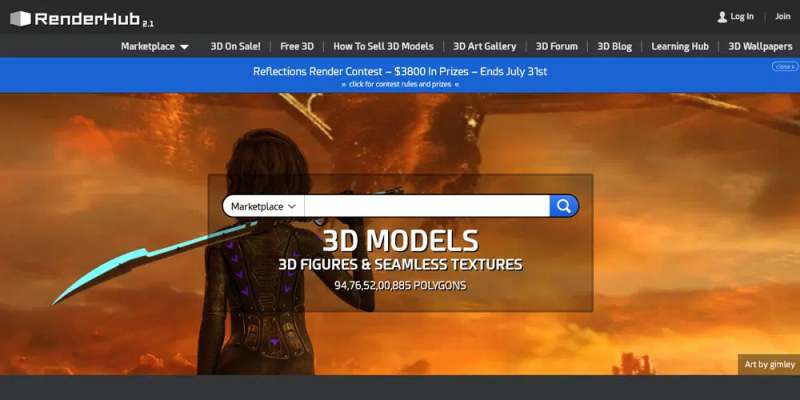Click the Log In link
The width and height of the screenshot is (800, 400).
pyautogui.click(x=742, y=16)
